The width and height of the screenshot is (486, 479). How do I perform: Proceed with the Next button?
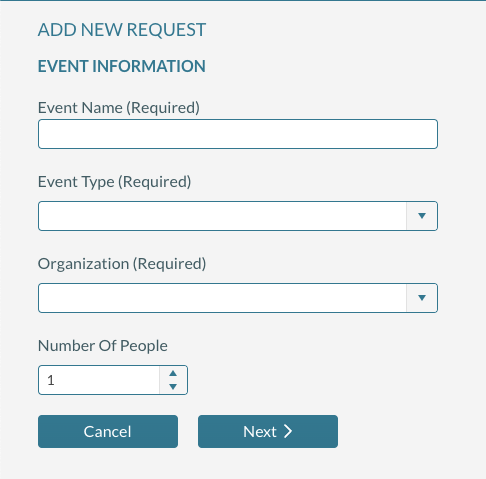tap(268, 431)
